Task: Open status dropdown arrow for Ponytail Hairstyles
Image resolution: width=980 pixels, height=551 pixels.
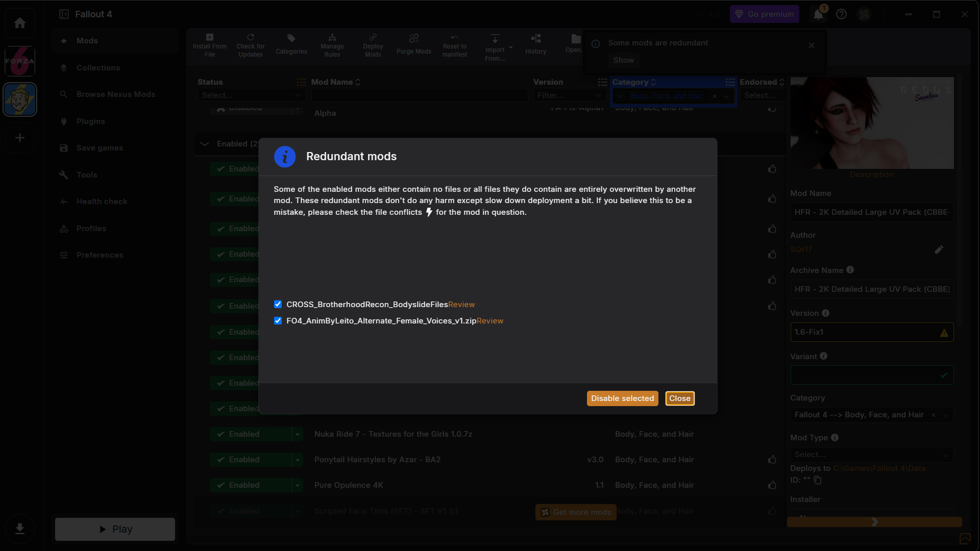Action: [x=298, y=460]
